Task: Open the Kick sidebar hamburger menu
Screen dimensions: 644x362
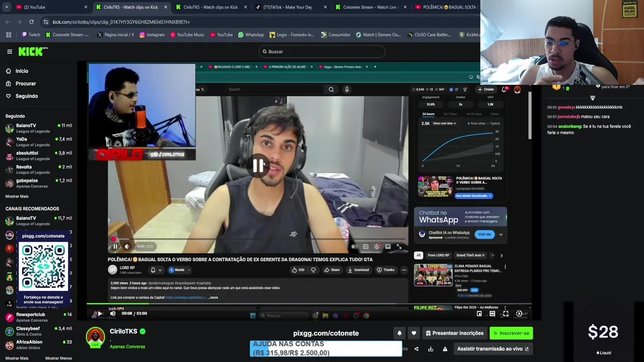Action: 10,51
